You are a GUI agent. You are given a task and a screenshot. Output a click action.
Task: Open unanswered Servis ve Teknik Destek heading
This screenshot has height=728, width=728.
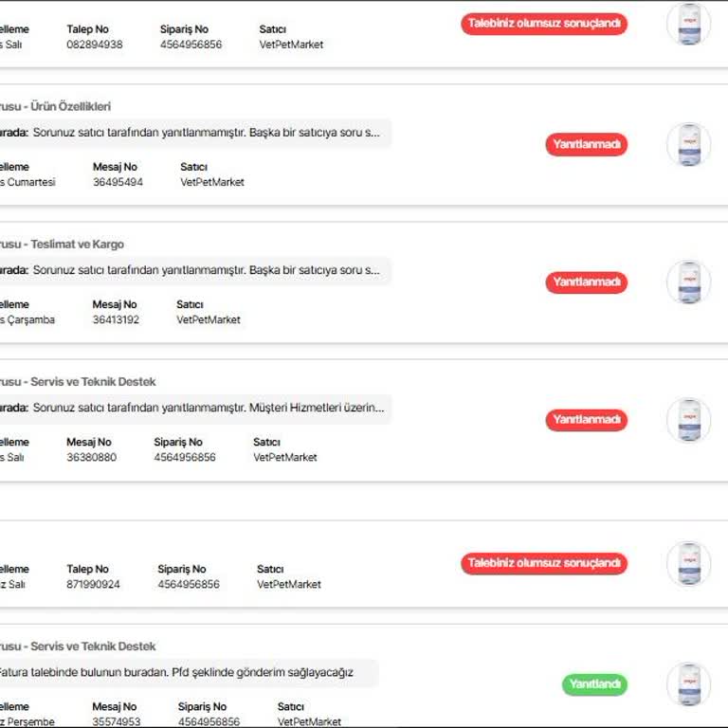[81, 382]
